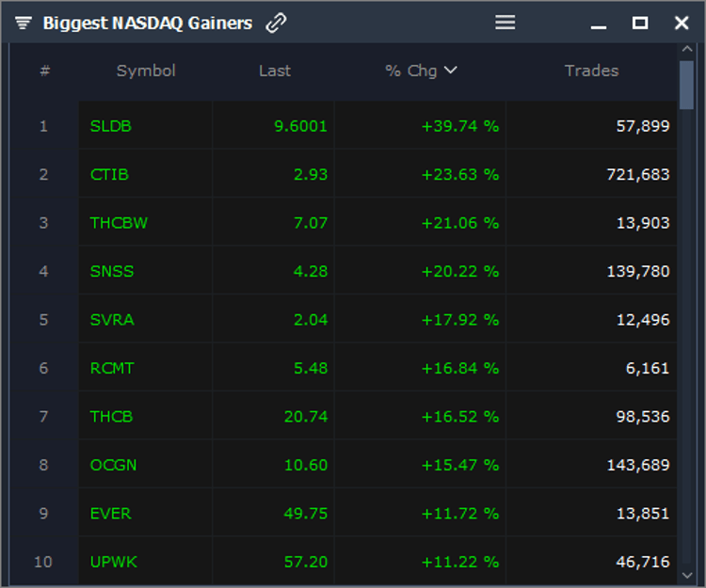Click trades value 143,689
This screenshot has height=588, width=706.
(x=638, y=465)
